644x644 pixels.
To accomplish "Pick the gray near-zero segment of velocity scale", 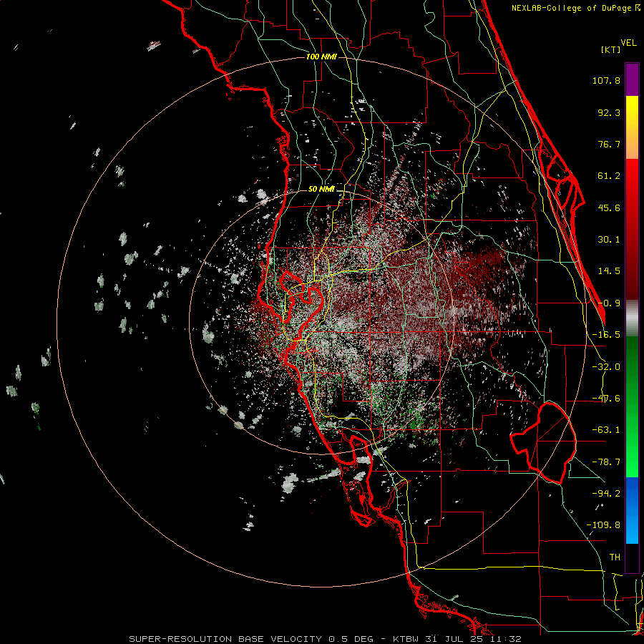I will pos(632,318).
